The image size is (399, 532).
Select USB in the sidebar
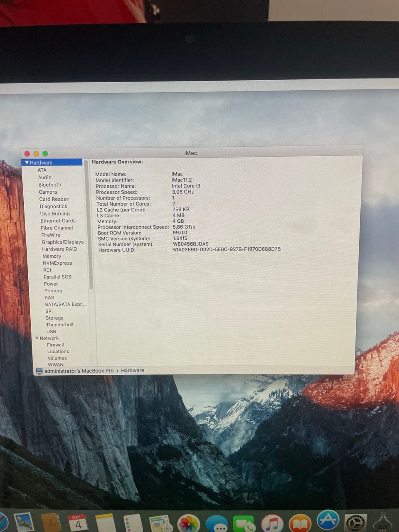click(x=51, y=331)
